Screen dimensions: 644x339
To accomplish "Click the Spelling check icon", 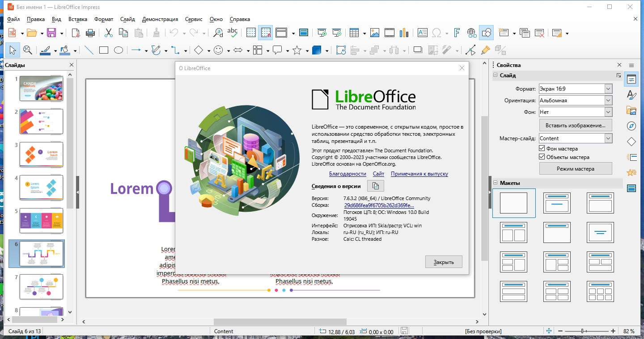I will [x=232, y=33].
